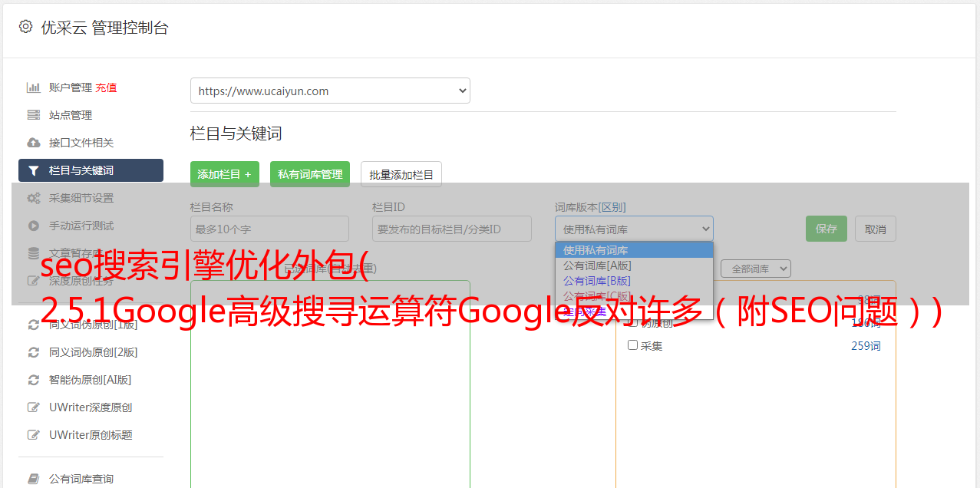Open 采集细节设置 via its gears icon
980x488 pixels.
tap(33, 198)
